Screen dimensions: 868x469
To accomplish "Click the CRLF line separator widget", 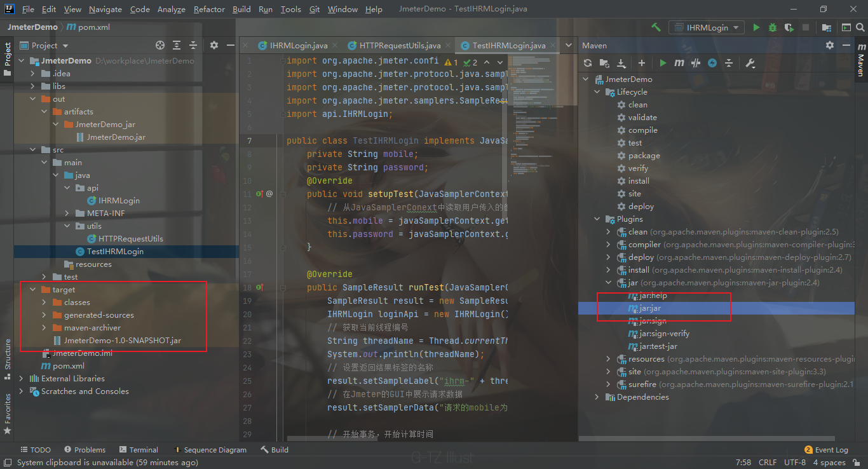I will (x=768, y=463).
